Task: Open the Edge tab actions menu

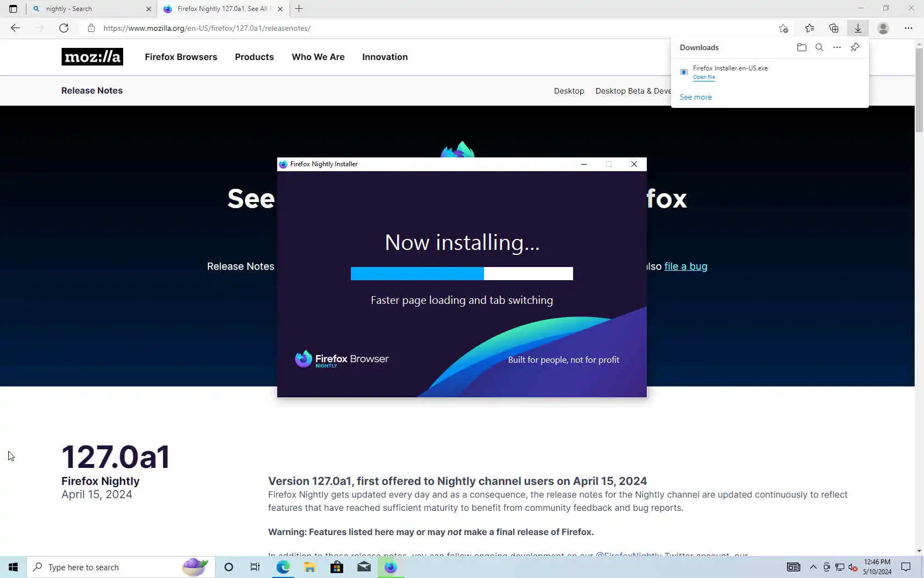Action: pos(13,9)
